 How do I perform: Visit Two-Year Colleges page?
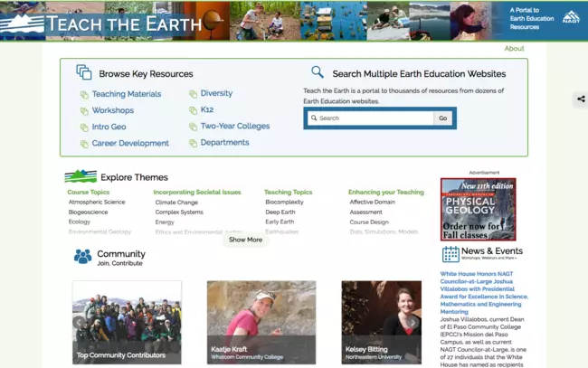point(235,126)
